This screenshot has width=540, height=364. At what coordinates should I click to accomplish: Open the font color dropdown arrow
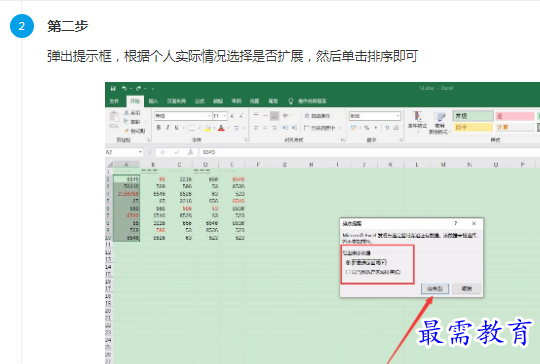[228, 128]
